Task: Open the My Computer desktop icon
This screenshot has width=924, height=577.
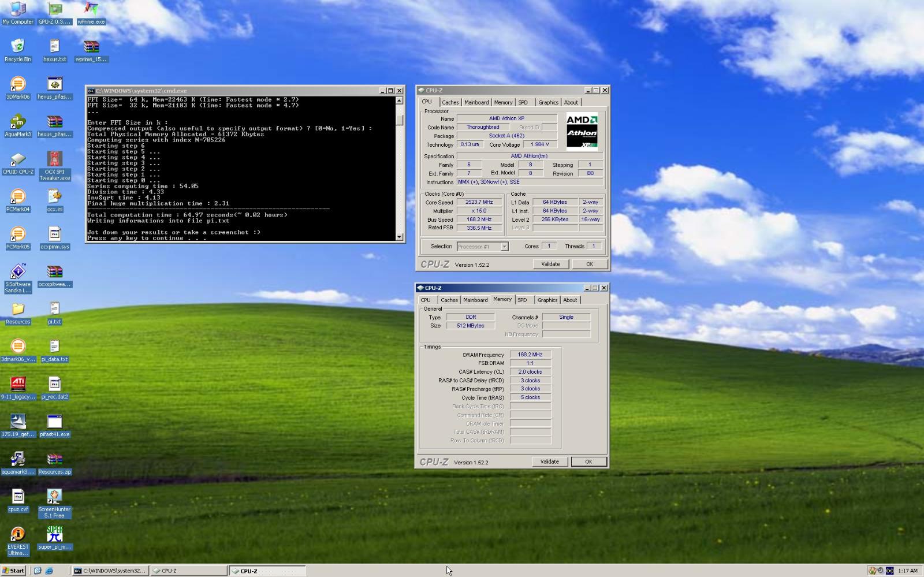Action: tap(18, 13)
